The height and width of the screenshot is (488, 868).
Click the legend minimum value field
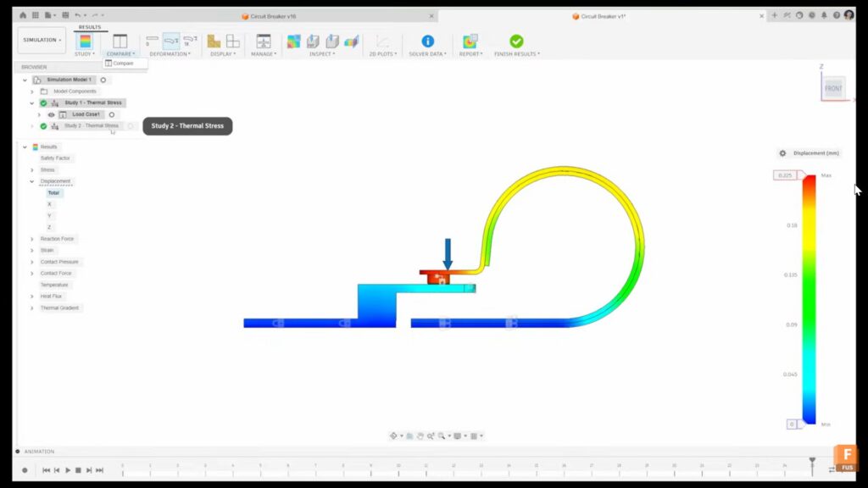coord(792,424)
